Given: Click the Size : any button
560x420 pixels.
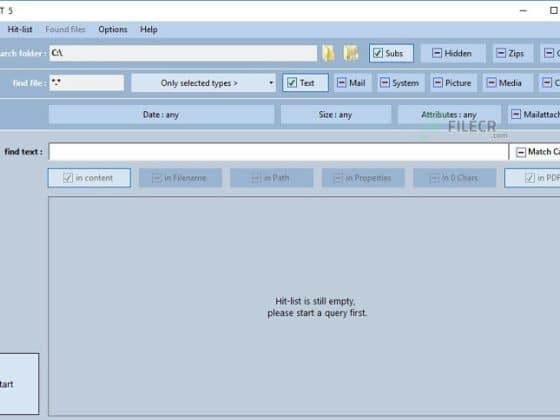Looking at the screenshot, I should pos(336,115).
